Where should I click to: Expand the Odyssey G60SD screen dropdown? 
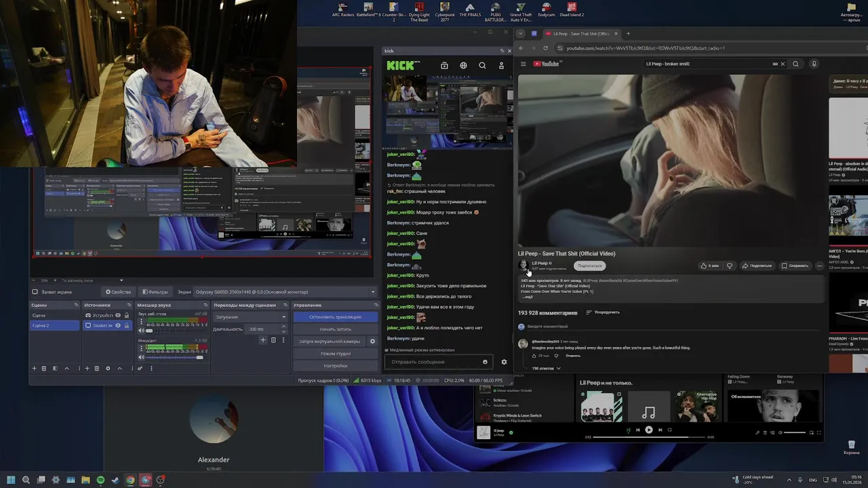[x=285, y=292]
